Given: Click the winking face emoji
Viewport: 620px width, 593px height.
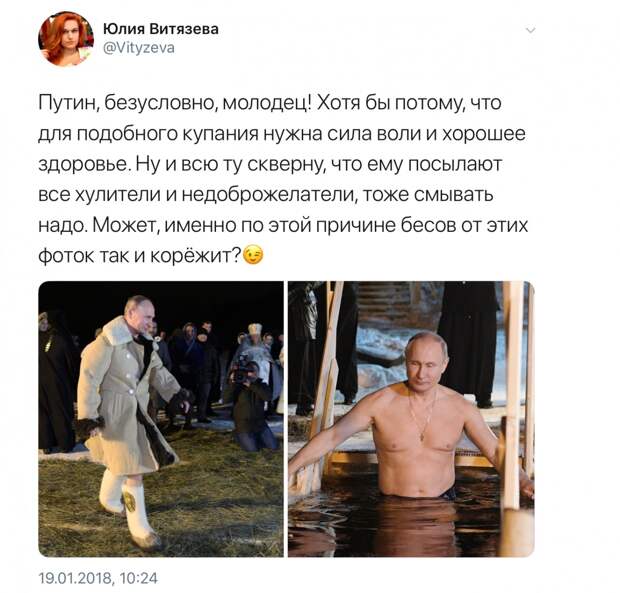Looking at the screenshot, I should pos(253,255).
